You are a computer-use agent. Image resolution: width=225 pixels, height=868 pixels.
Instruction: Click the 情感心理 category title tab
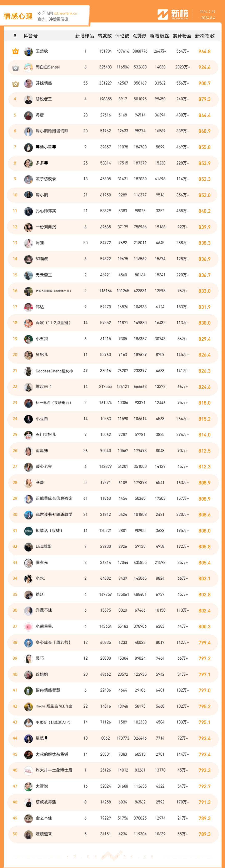18,16
